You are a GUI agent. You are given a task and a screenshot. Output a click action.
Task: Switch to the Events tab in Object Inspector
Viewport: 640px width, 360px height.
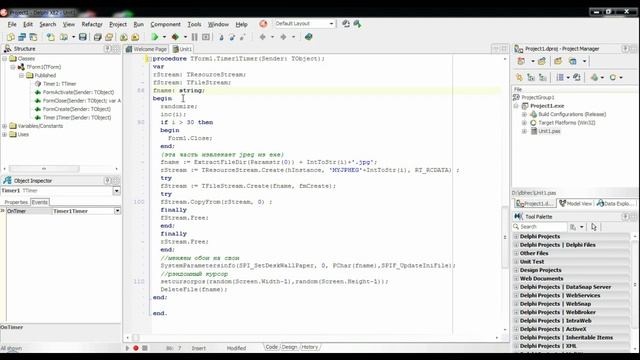point(40,202)
